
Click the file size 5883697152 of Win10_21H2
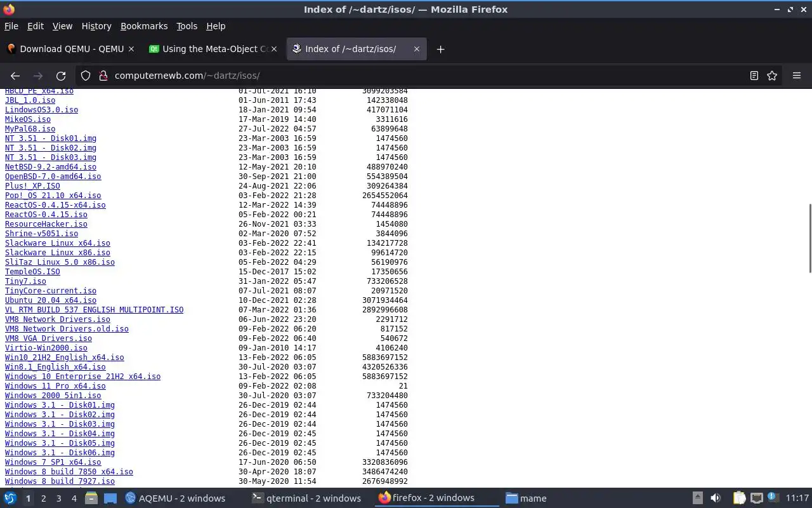pyautogui.click(x=385, y=358)
